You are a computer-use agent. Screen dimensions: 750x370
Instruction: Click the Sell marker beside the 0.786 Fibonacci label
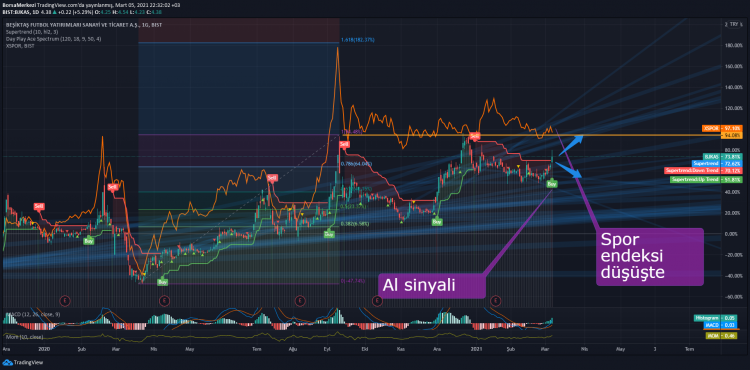click(344, 144)
